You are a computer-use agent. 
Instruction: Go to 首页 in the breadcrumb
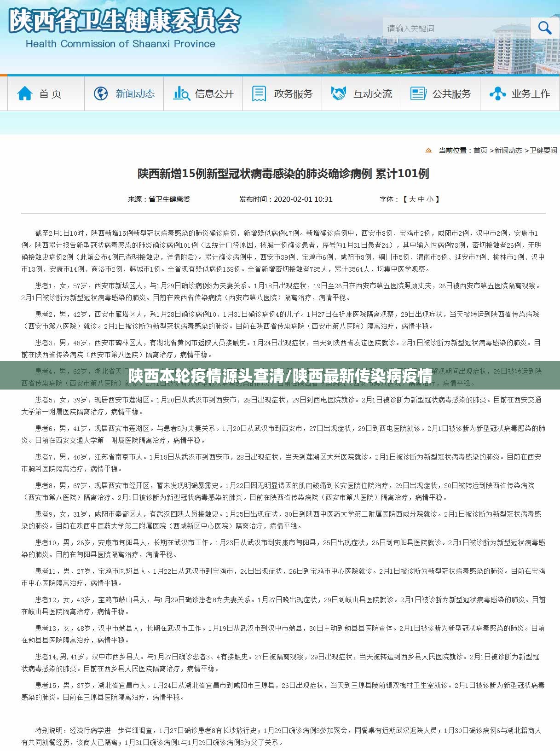pos(480,150)
